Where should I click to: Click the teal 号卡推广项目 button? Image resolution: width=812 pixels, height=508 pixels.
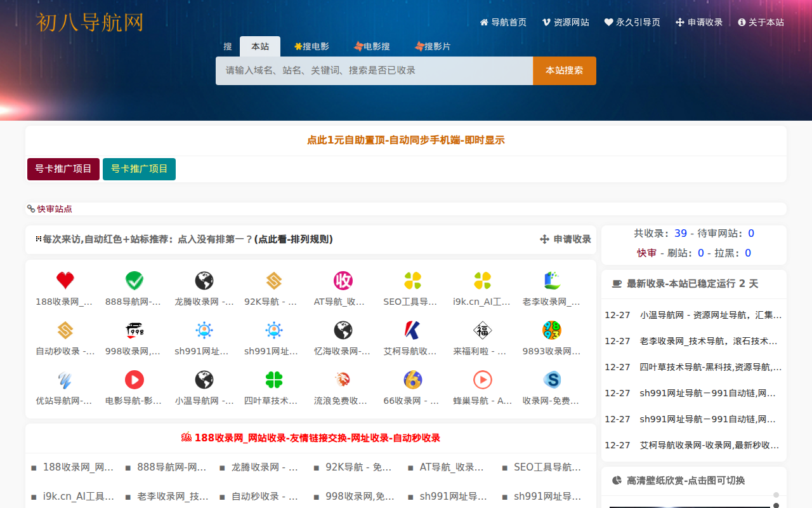(x=139, y=169)
